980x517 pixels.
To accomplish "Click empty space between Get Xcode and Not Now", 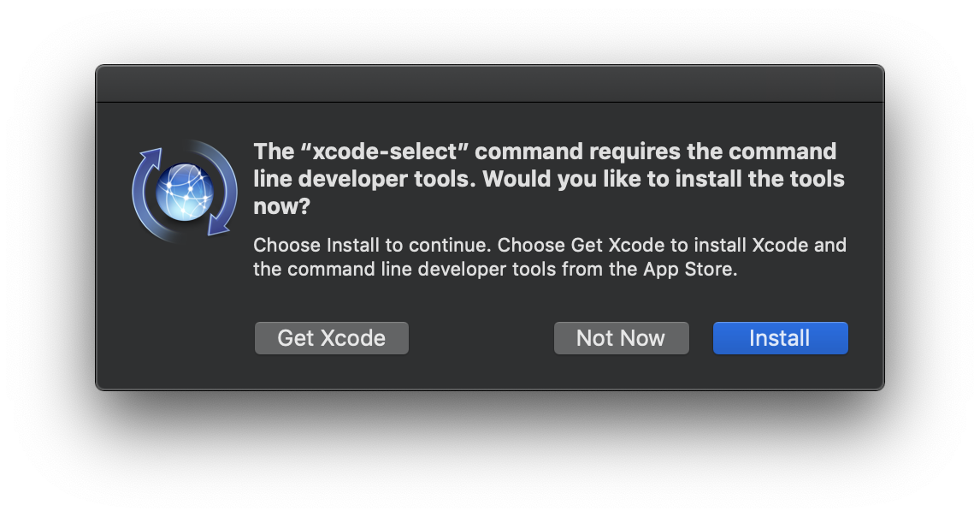I will click(x=481, y=338).
